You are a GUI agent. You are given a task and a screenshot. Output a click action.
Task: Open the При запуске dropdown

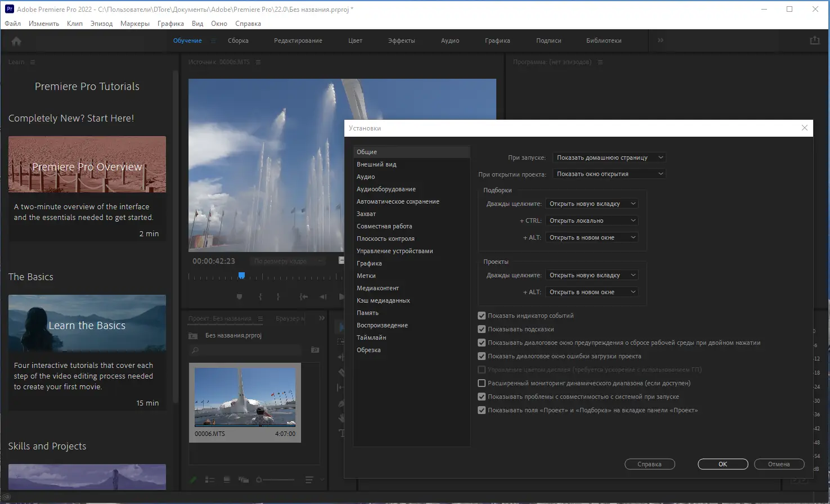[x=609, y=157]
